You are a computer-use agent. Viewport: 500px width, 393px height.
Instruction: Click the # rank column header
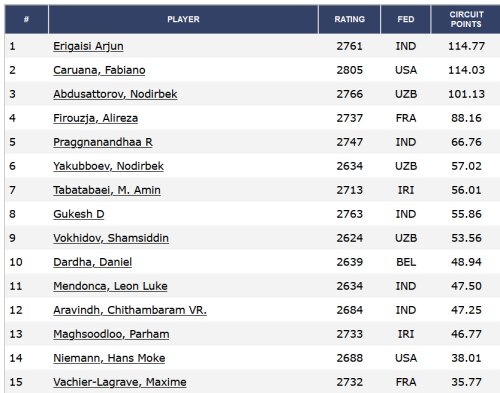click(x=26, y=19)
